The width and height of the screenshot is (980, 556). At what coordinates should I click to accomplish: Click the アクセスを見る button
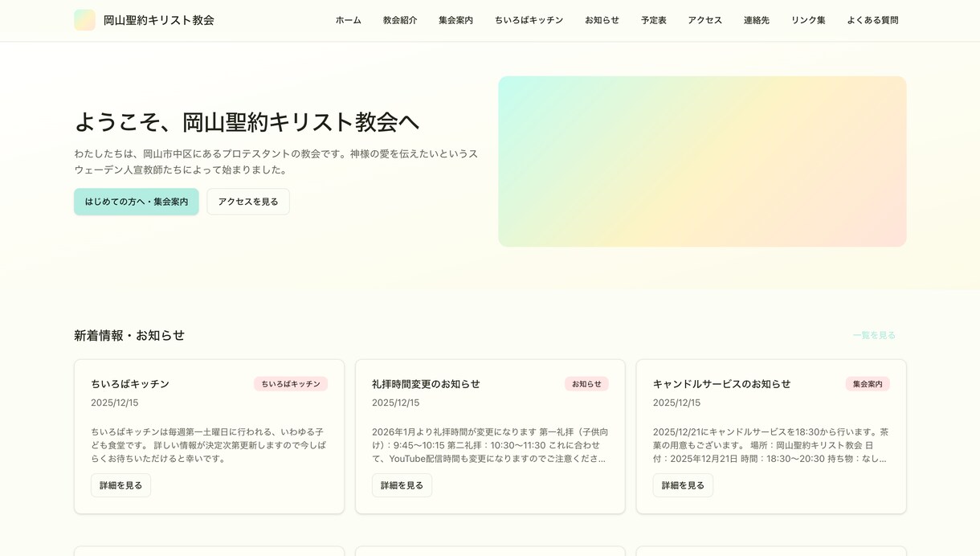click(248, 202)
